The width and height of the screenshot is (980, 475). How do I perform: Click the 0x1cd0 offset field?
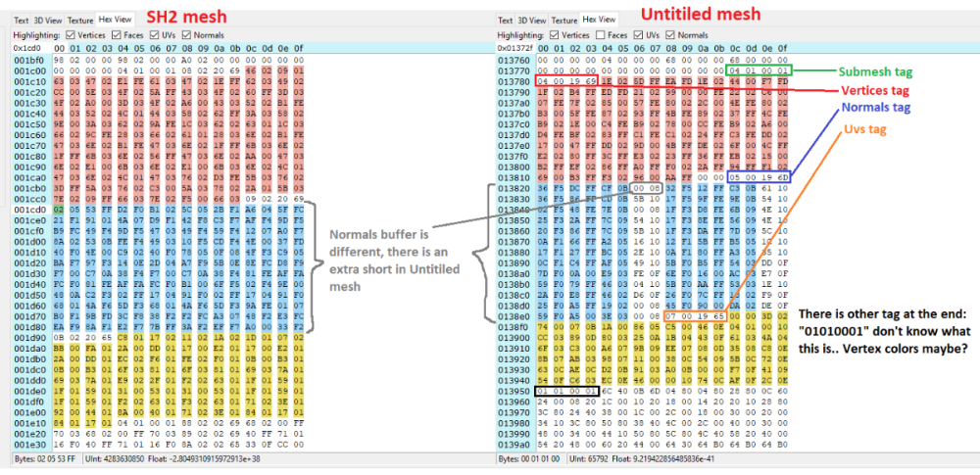(26, 47)
